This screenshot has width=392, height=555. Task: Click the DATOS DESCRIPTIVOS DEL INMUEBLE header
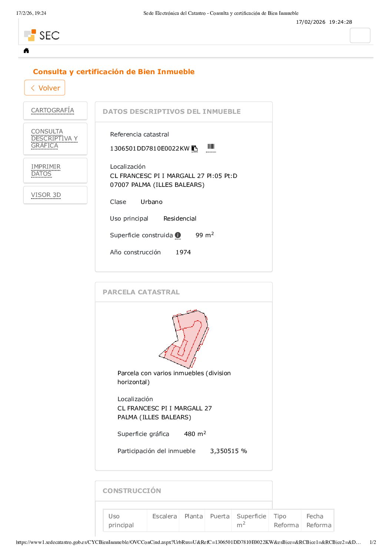click(172, 112)
